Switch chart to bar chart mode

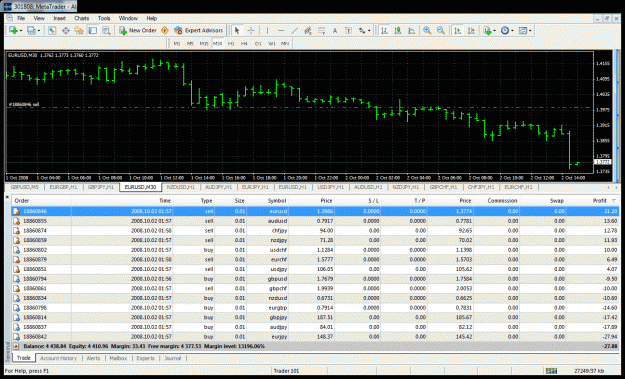pyautogui.click(x=384, y=30)
